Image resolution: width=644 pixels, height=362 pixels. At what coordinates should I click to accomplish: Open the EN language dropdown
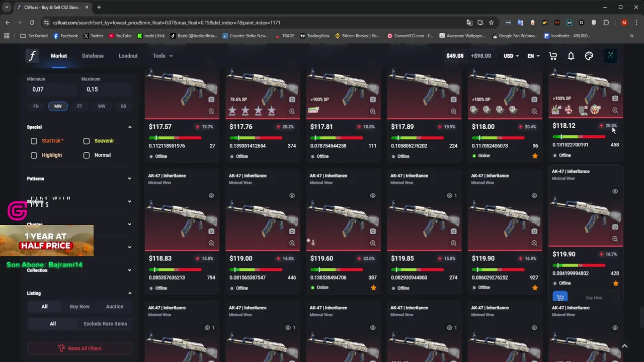(533, 56)
